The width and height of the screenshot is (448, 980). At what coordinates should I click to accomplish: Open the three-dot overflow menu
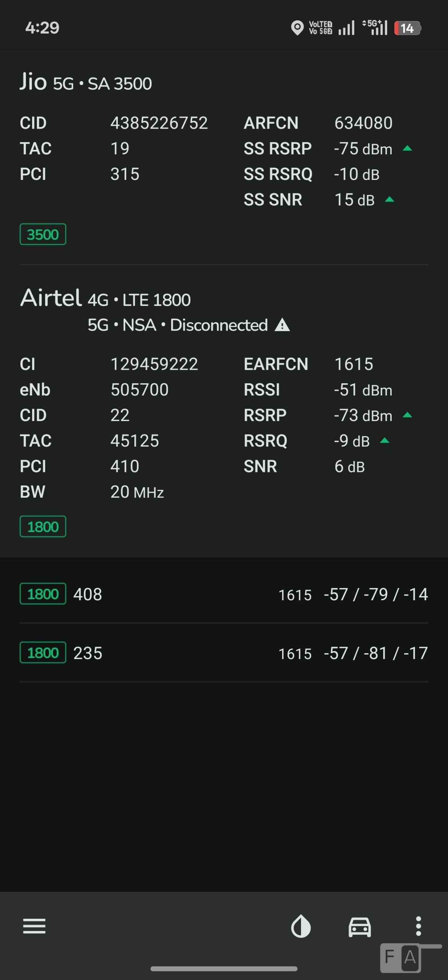419,926
